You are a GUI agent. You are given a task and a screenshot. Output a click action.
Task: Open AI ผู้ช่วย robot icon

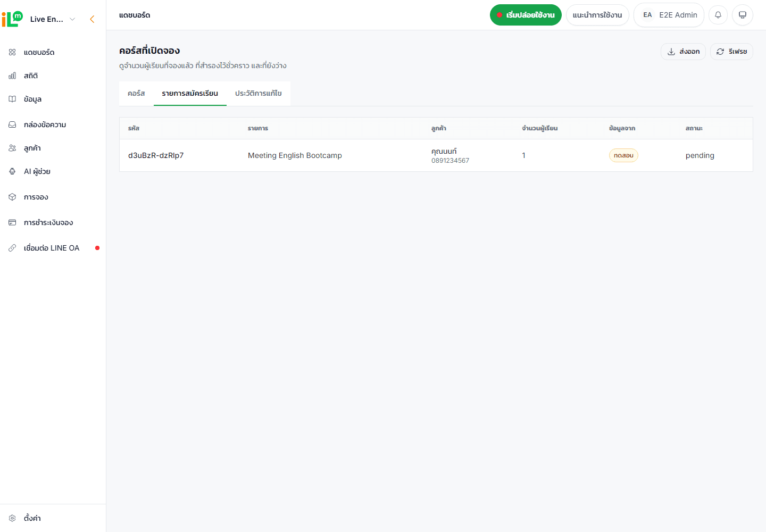tap(12, 171)
